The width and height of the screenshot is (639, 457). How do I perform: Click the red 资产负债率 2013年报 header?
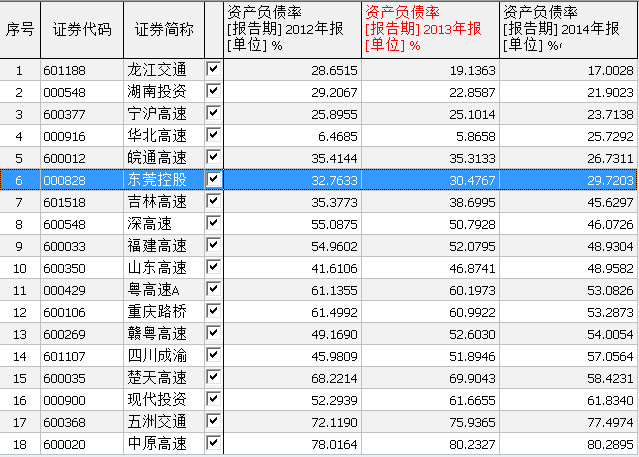point(430,30)
